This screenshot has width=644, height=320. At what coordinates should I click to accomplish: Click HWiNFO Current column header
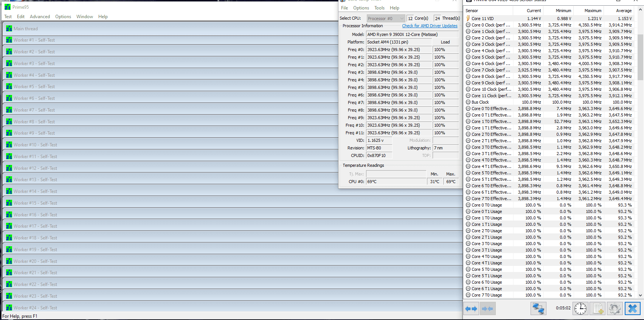(528, 11)
